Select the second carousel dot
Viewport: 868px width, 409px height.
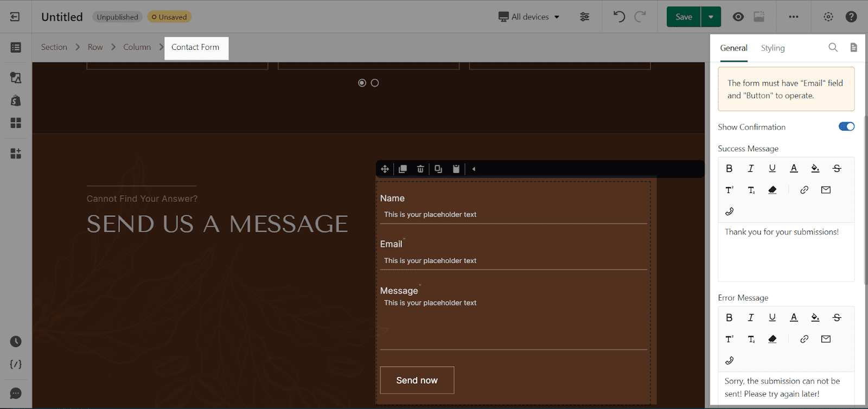375,83
